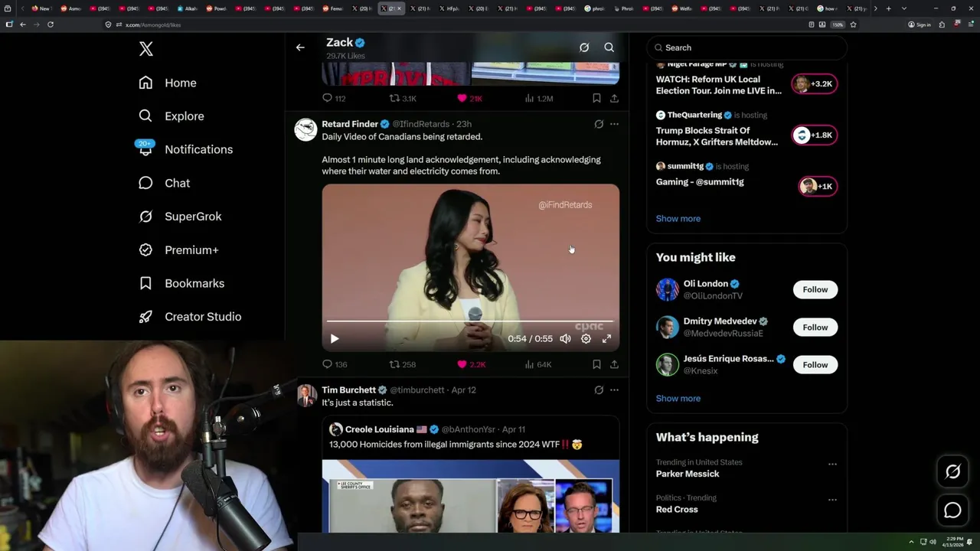980x551 pixels.
Task: Open Grok explain on Retard Finder post
Action: tap(599, 124)
